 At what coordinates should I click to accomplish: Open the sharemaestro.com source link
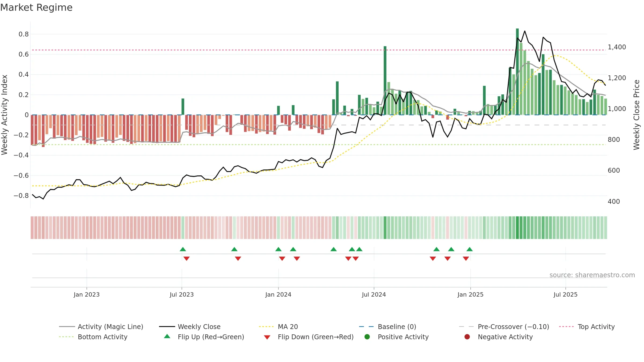(x=592, y=275)
